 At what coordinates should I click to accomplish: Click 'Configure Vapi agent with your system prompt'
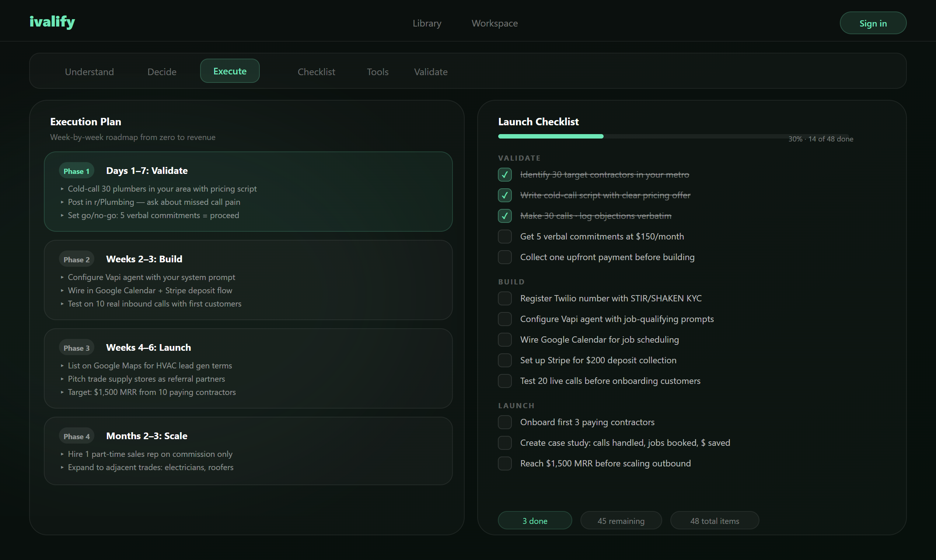tap(151, 277)
